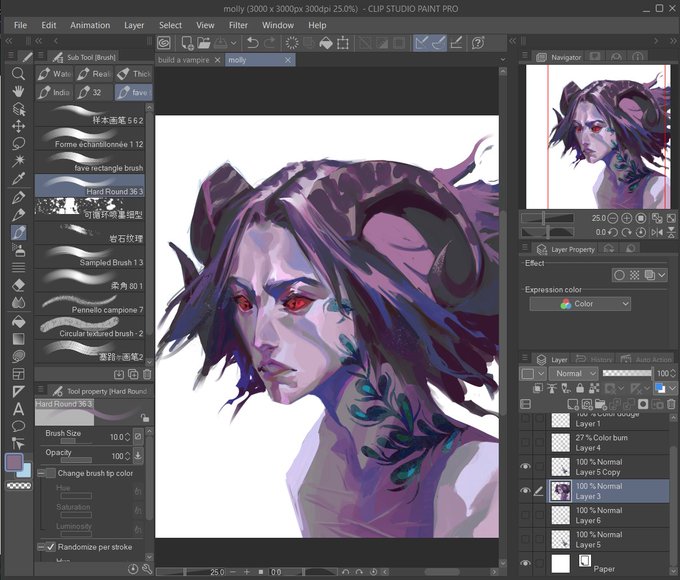This screenshot has width=680, height=580.
Task: Choose Pennello campione 7 brush
Action: pos(89,304)
